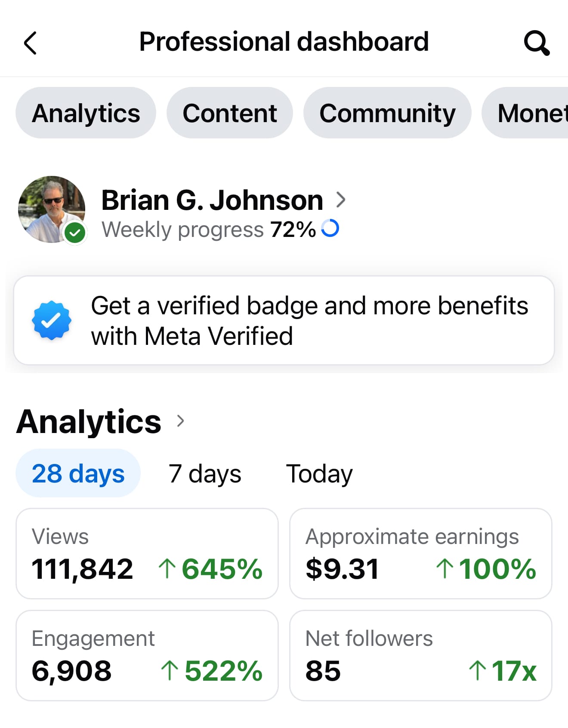This screenshot has height=728, width=568.
Task: Tap the weekly progress ring indicator
Action: (330, 229)
